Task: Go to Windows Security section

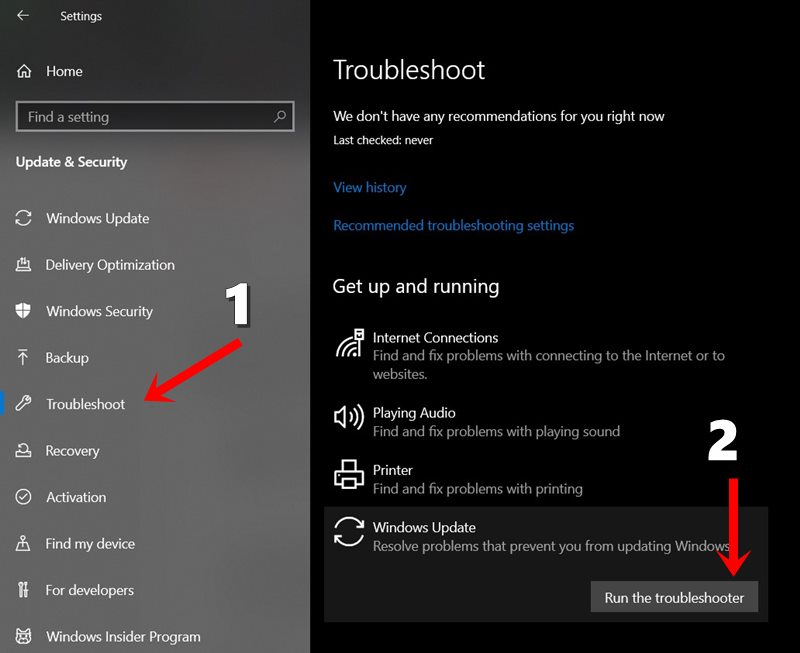Action: coord(99,311)
